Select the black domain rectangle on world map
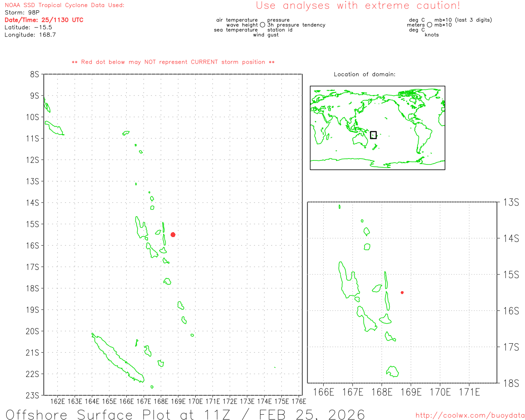This screenshot has width=525, height=420. [x=373, y=135]
